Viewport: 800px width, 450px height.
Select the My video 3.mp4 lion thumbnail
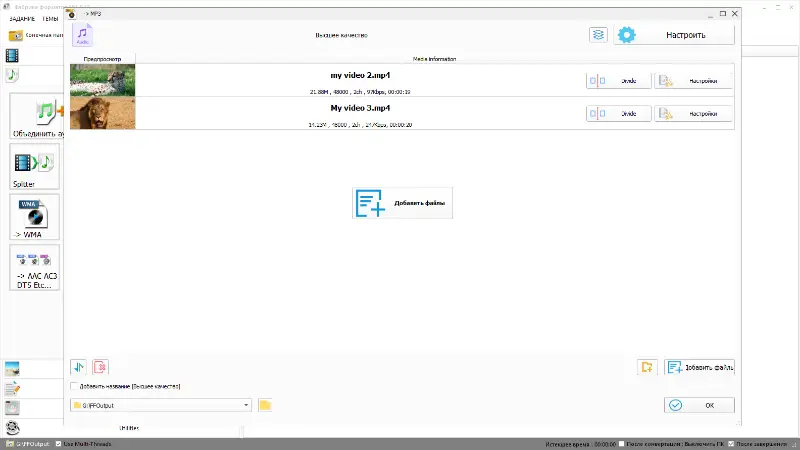tap(103, 113)
